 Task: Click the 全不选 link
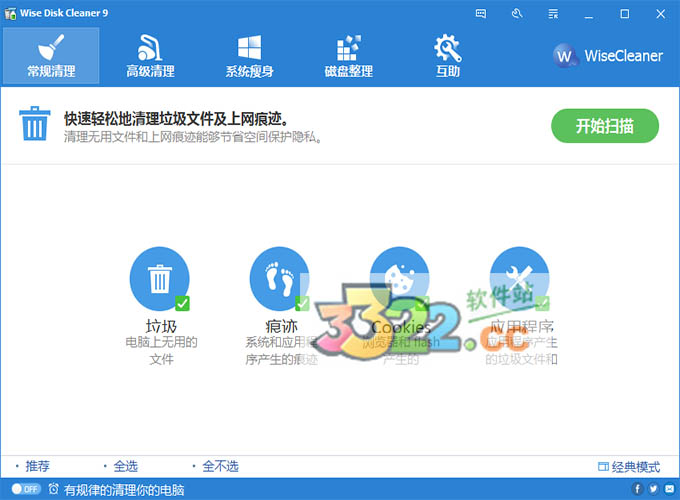[x=220, y=466]
